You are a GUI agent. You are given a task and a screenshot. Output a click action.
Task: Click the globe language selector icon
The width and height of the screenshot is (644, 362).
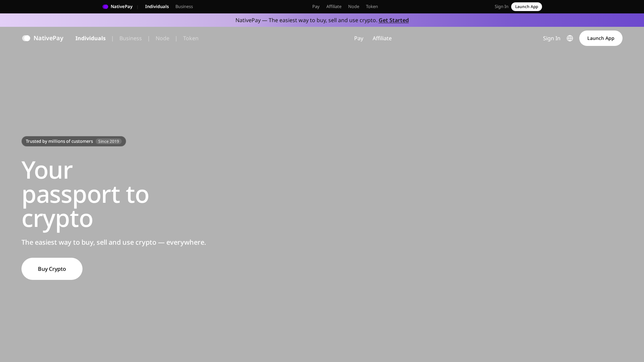[x=570, y=38]
